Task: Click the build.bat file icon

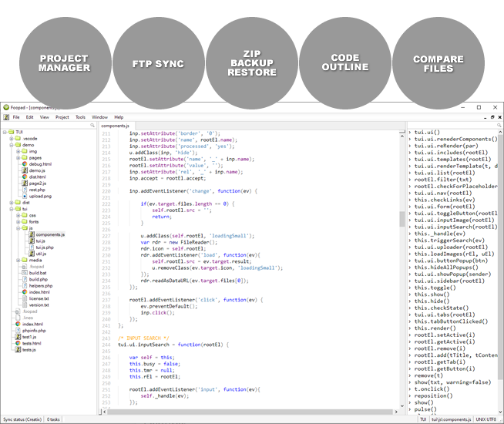Action: pos(25,273)
